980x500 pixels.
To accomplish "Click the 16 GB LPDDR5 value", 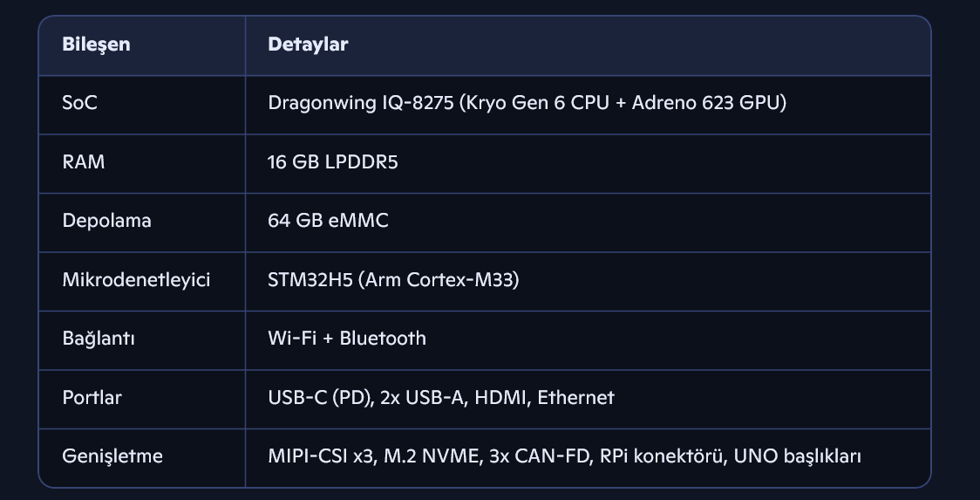I will 332,161.
